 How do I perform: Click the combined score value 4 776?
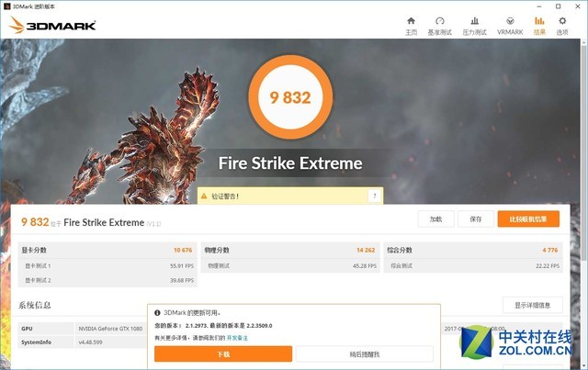coord(550,250)
